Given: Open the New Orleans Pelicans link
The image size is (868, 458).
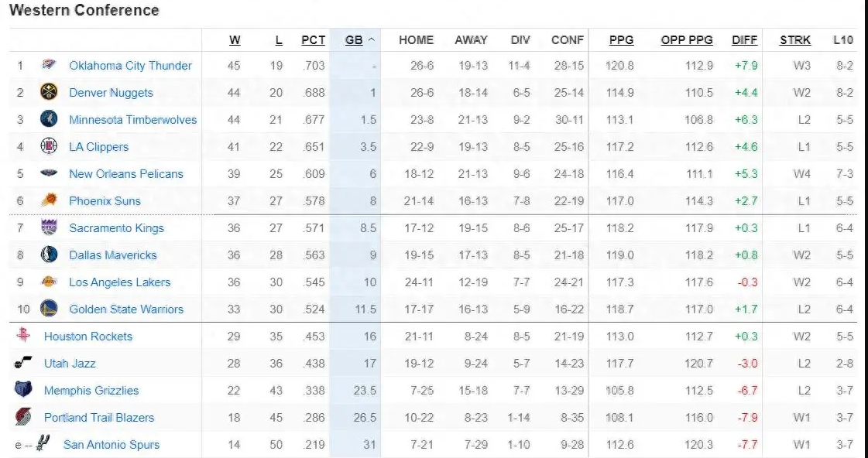Looking at the screenshot, I should (x=126, y=174).
